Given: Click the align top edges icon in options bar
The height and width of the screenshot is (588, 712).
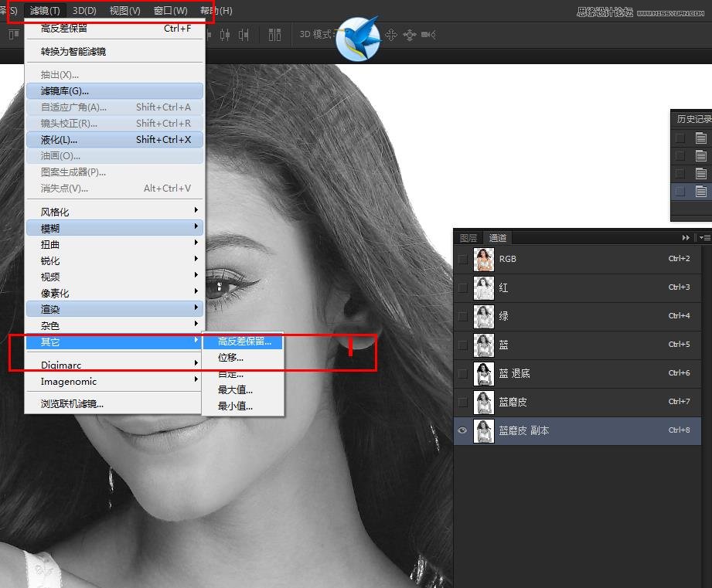Looking at the screenshot, I should pos(14,35).
